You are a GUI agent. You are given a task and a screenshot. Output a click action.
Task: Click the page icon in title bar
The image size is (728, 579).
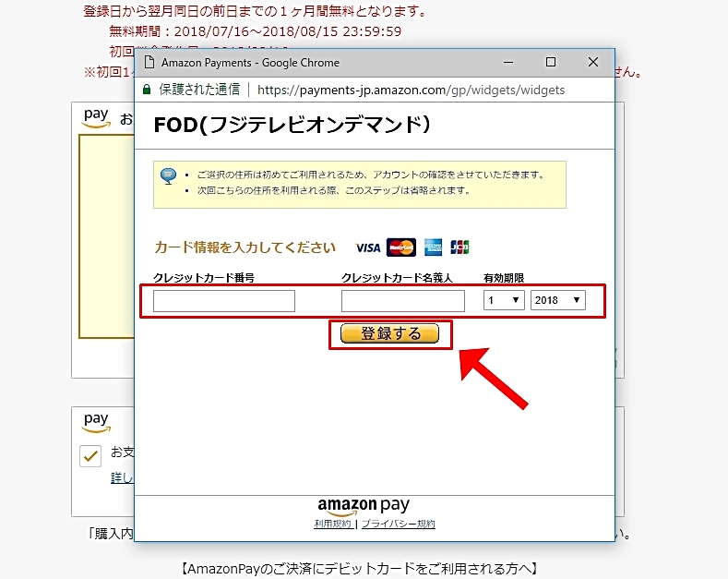pos(149,62)
